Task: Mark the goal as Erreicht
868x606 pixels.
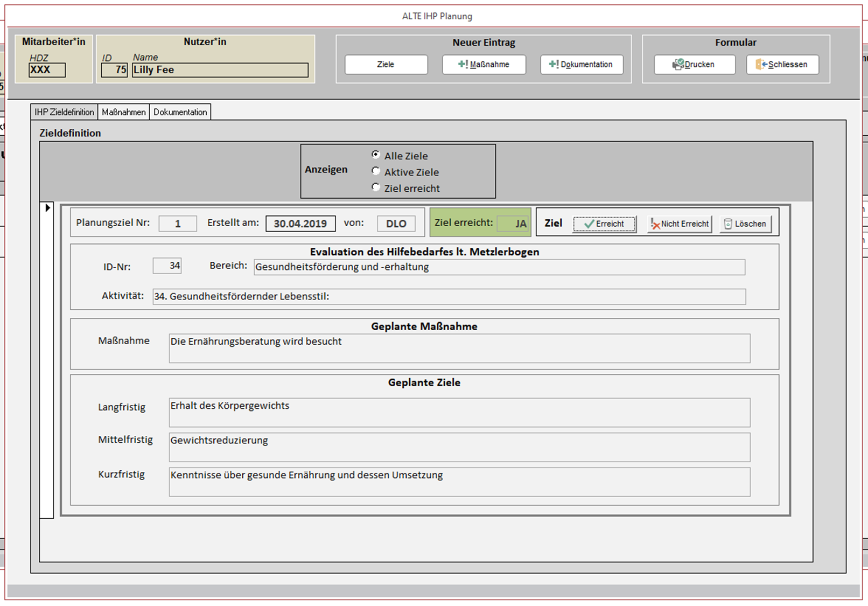Action: pos(605,224)
